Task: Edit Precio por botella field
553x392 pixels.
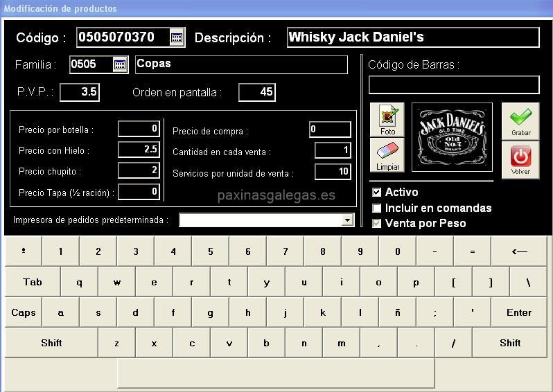Action: tap(139, 129)
